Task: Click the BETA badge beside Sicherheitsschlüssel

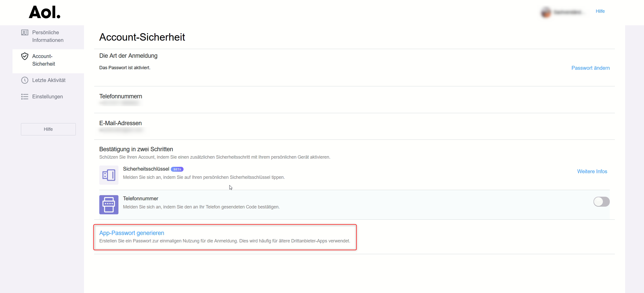Action: pyautogui.click(x=177, y=169)
